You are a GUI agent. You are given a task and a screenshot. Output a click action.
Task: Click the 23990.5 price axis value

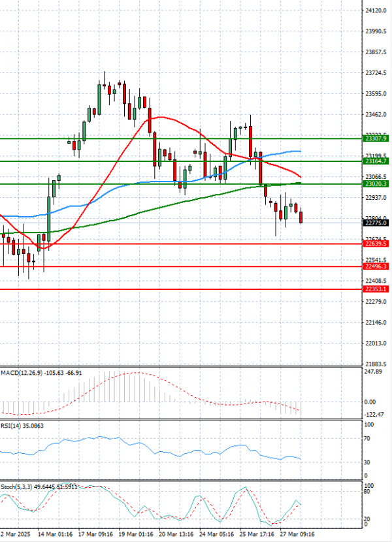point(376,31)
